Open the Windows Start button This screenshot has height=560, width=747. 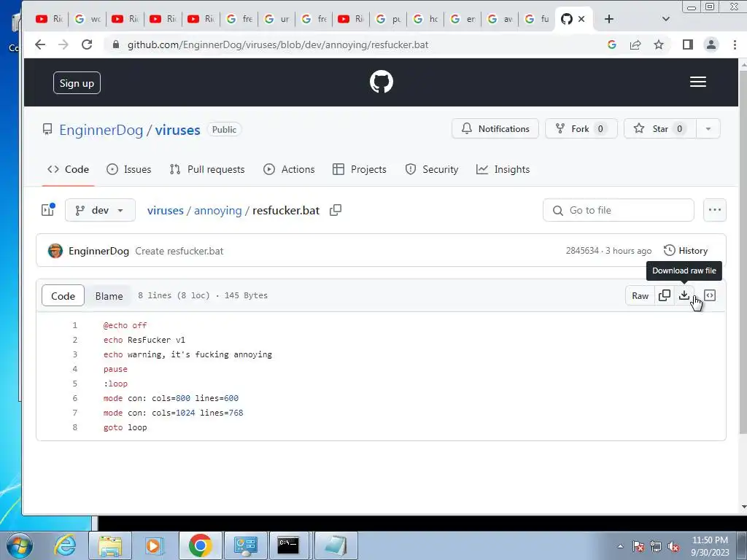tap(19, 545)
